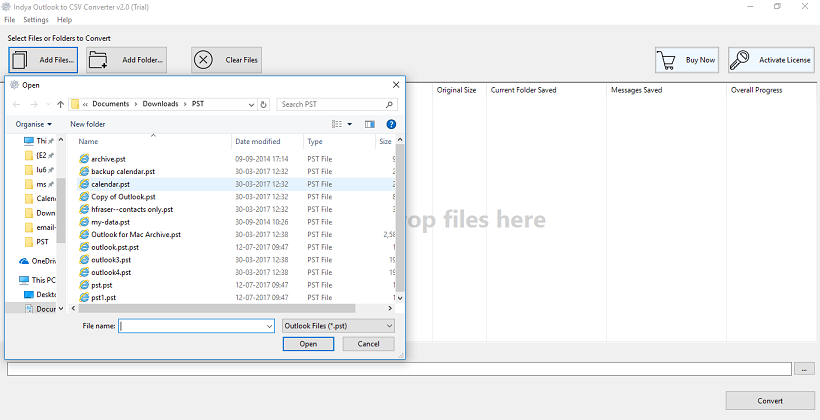Click the Refresh icon beside address bar
The width and height of the screenshot is (820, 420).
tap(264, 104)
